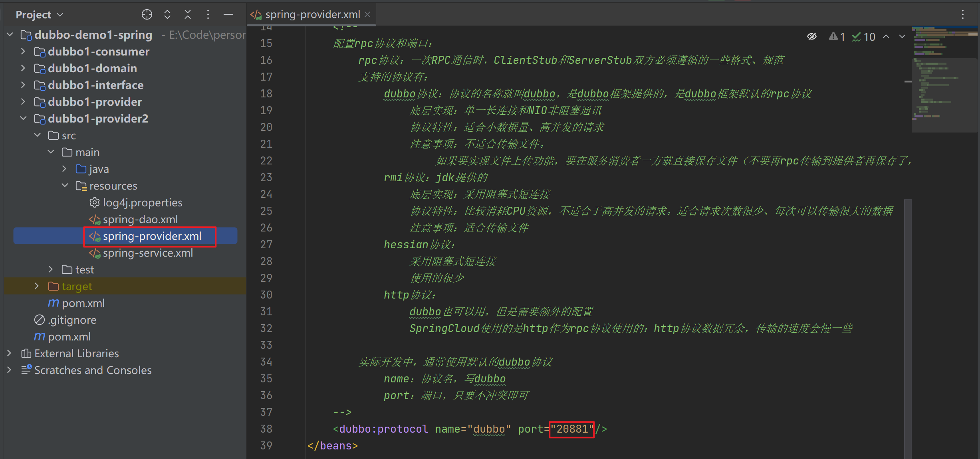The width and height of the screenshot is (980, 459).
Task: Click the typo count checkmark indicator
Action: 863,37
